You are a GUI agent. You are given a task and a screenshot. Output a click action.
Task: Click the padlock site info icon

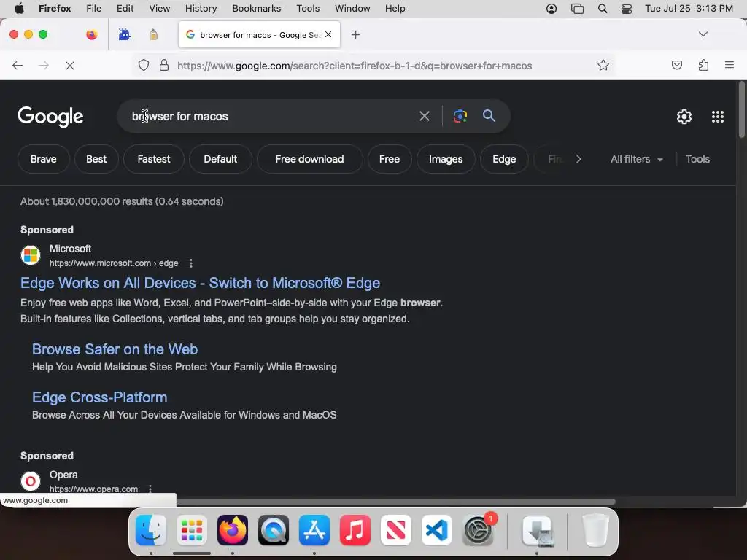164,65
